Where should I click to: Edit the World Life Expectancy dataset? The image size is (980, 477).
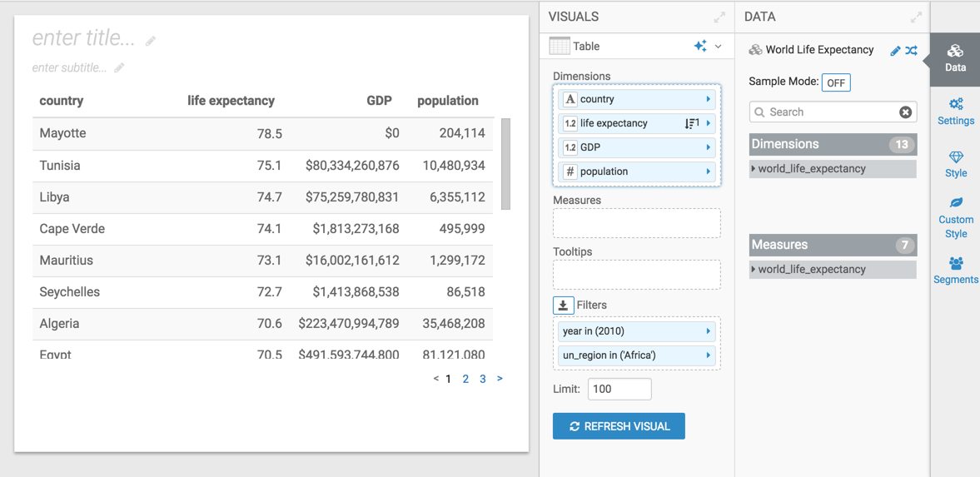(x=895, y=51)
